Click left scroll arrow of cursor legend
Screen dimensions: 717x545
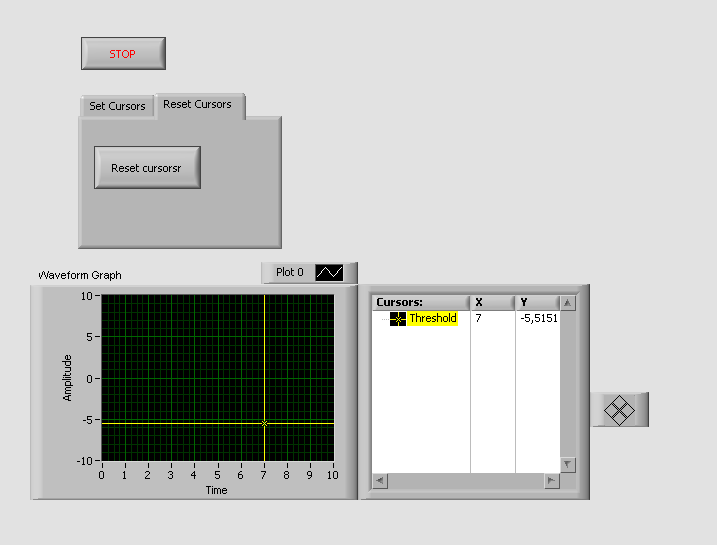[x=380, y=481]
